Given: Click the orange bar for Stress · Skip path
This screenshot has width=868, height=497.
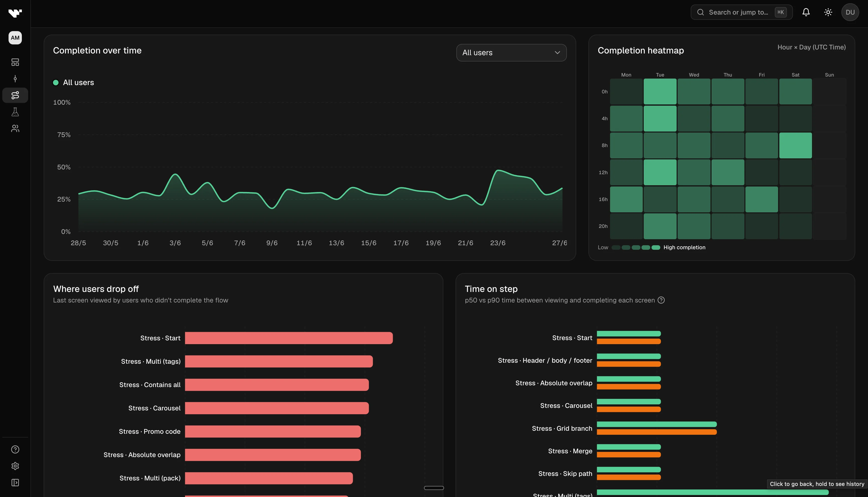Looking at the screenshot, I should [629, 477].
